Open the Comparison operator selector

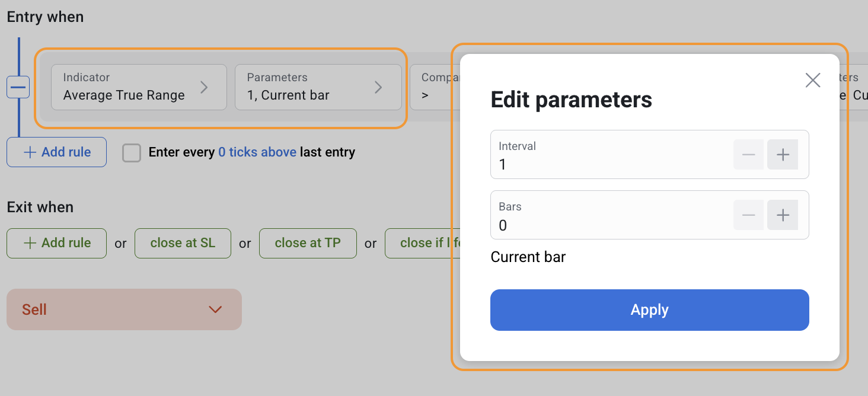click(x=435, y=87)
